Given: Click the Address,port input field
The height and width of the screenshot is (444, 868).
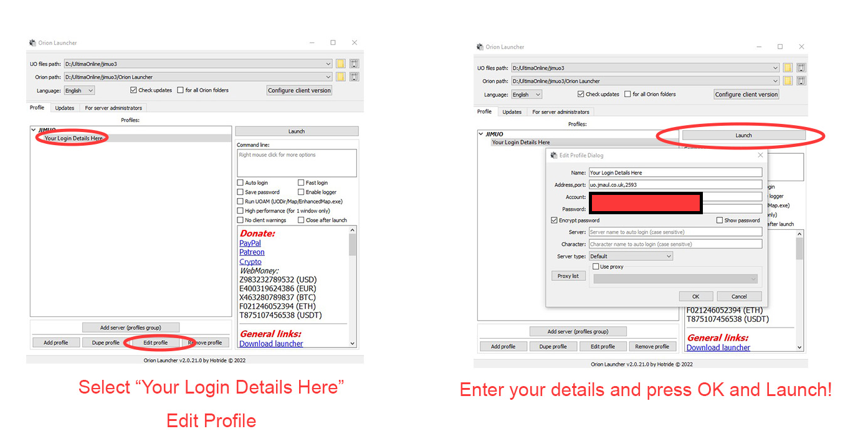Looking at the screenshot, I should point(675,185).
